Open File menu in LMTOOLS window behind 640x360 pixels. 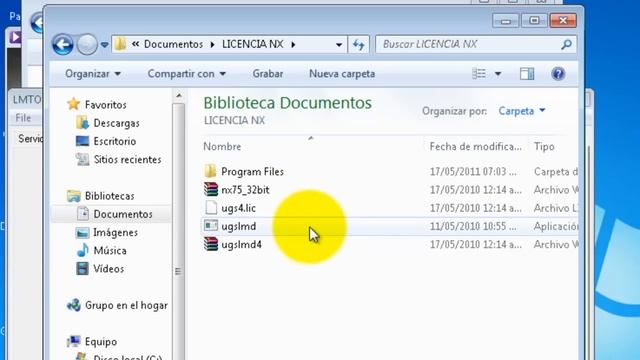[23, 118]
